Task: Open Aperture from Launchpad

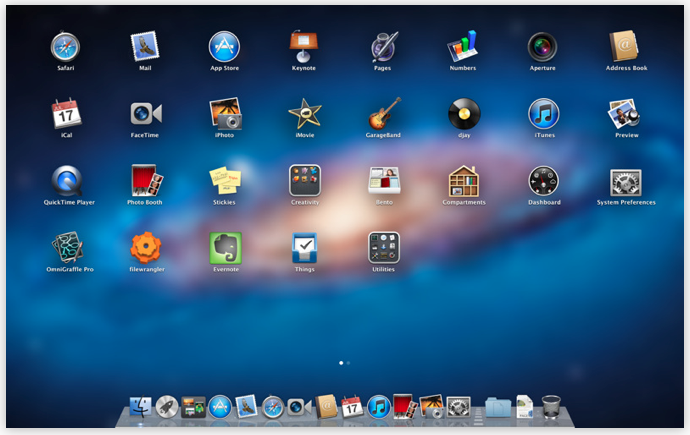Action: tap(542, 47)
